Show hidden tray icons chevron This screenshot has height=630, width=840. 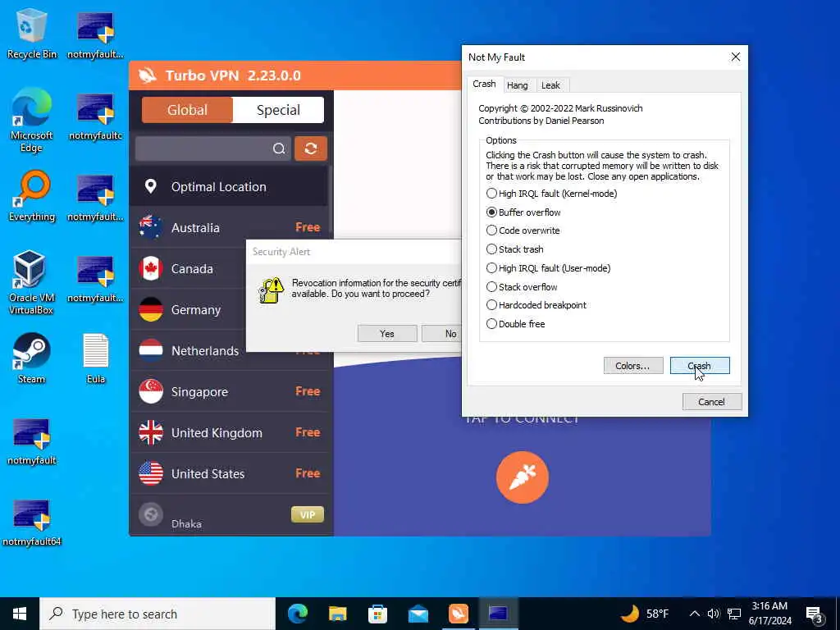pyautogui.click(x=694, y=614)
